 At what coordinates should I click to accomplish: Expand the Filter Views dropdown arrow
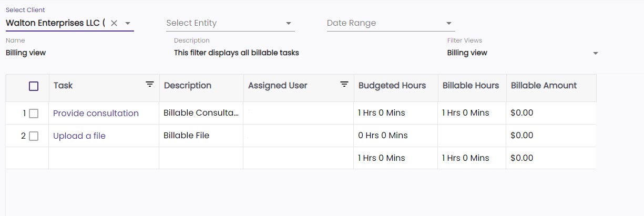(x=596, y=53)
